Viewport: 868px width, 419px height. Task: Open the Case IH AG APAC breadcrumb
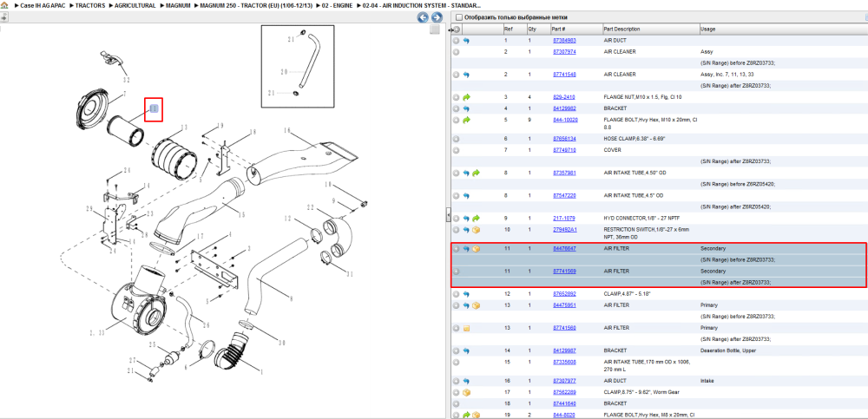tap(43, 5)
